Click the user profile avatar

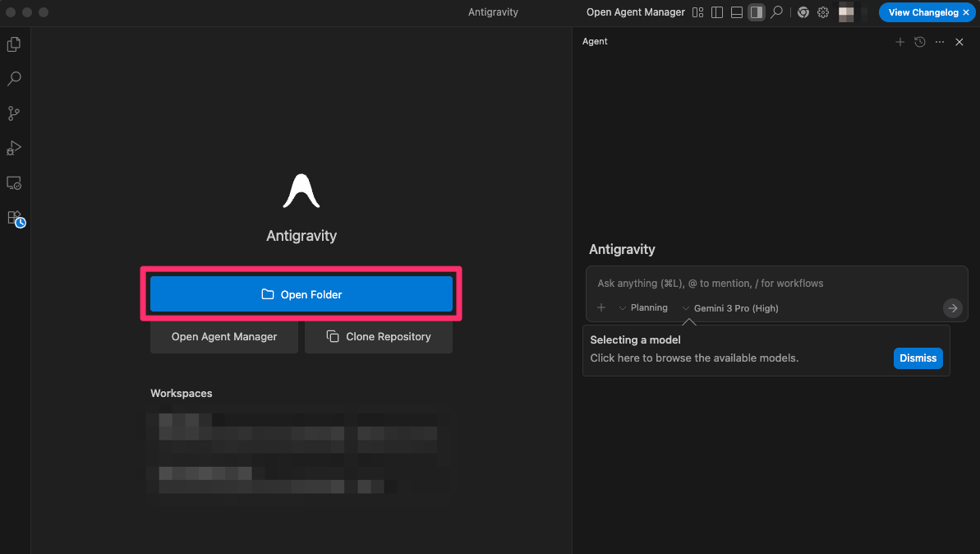tap(846, 12)
